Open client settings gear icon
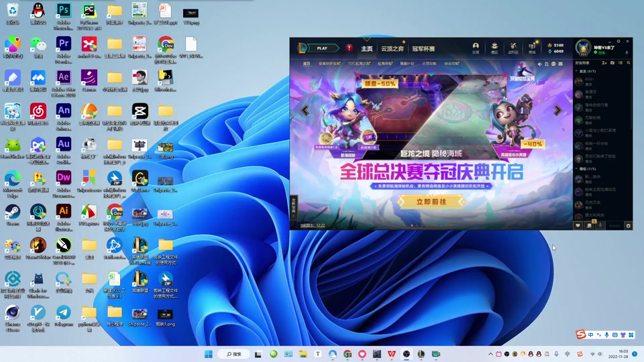The image size is (644, 362). (619, 42)
